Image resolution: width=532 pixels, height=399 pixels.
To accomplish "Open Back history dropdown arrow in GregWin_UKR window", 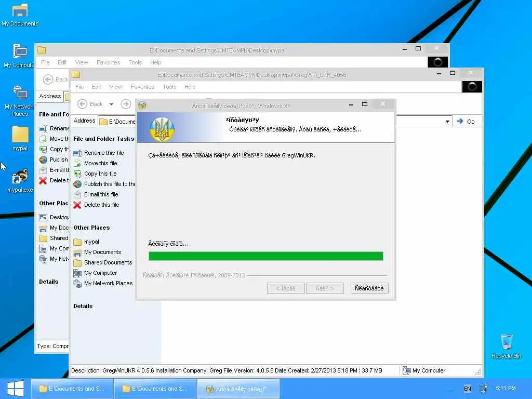I will tap(111, 104).
